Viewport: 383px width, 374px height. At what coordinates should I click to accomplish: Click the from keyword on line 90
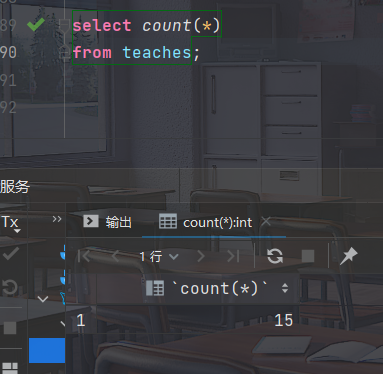coord(92,52)
